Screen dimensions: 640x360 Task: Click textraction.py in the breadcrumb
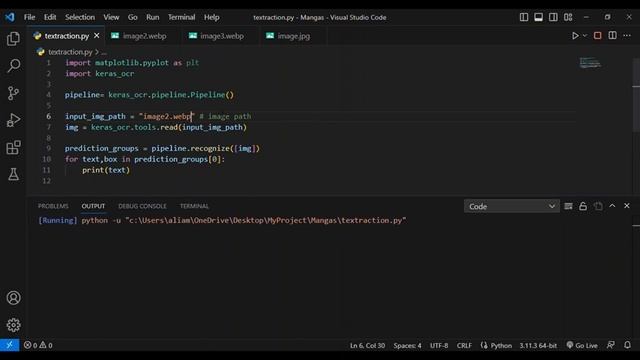pos(70,52)
